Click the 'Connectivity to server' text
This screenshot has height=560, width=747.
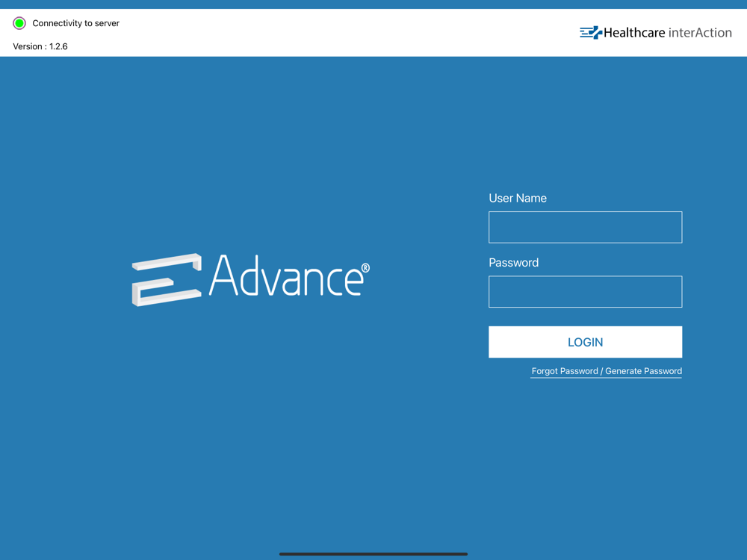[75, 23]
